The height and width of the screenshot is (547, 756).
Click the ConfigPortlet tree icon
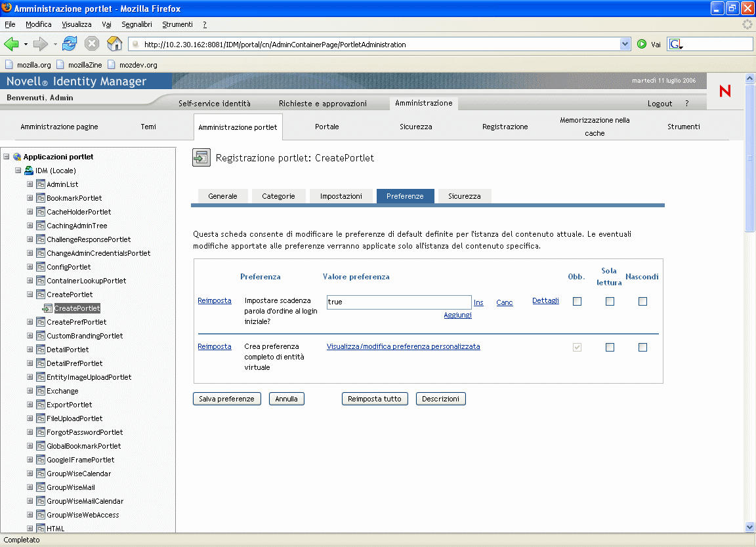[x=41, y=267]
